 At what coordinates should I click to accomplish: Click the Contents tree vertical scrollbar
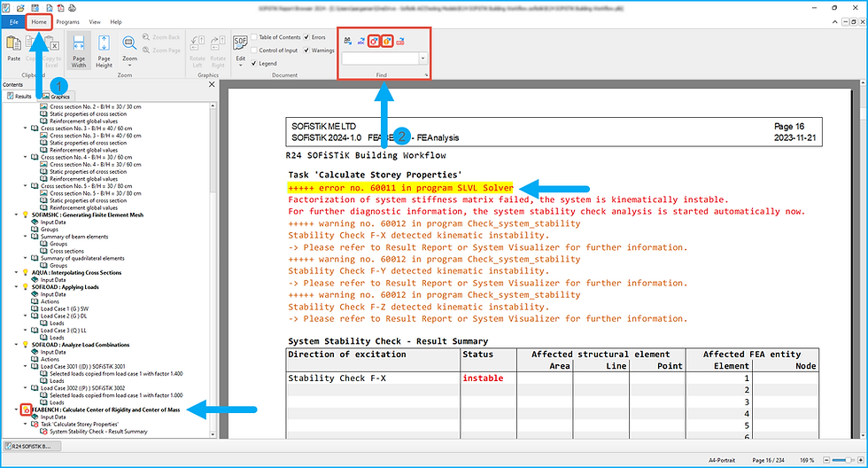(213, 269)
